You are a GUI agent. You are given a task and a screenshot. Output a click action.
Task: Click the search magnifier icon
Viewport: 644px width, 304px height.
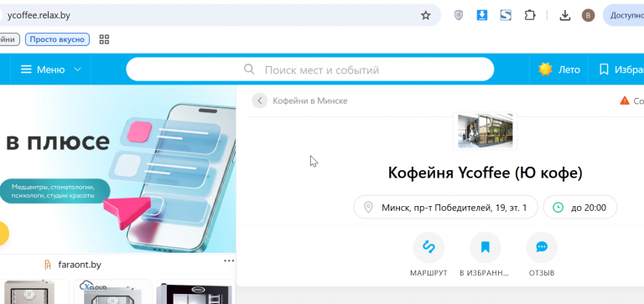coord(249,69)
